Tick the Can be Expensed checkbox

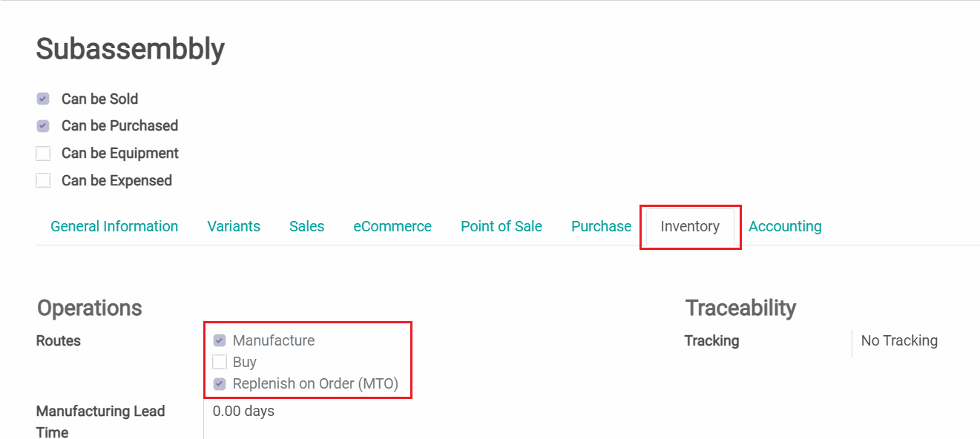coord(43,180)
